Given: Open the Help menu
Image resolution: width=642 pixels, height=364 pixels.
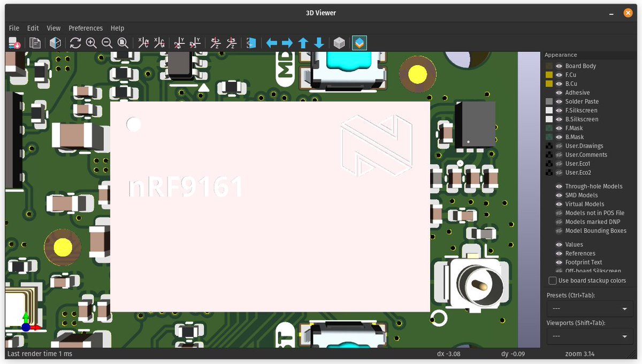Looking at the screenshot, I should pos(117,28).
